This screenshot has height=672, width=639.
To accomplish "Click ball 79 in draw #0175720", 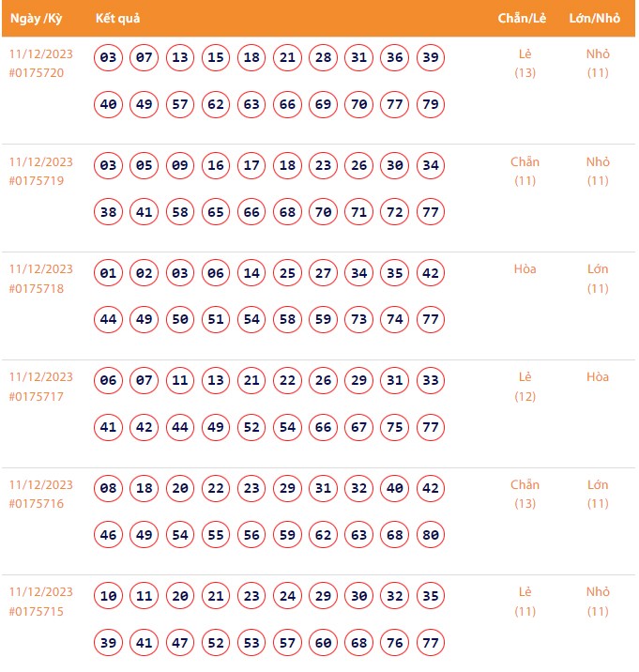I will 431,104.
